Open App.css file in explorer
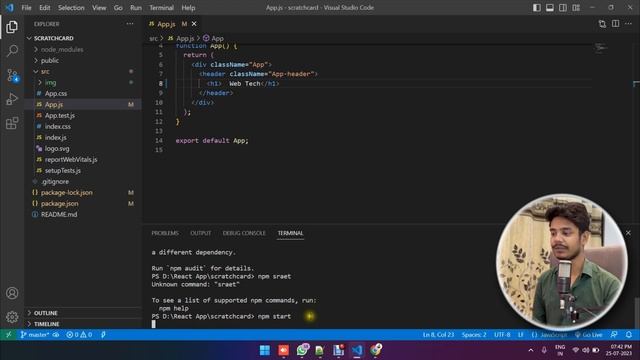 (x=83, y=93)
